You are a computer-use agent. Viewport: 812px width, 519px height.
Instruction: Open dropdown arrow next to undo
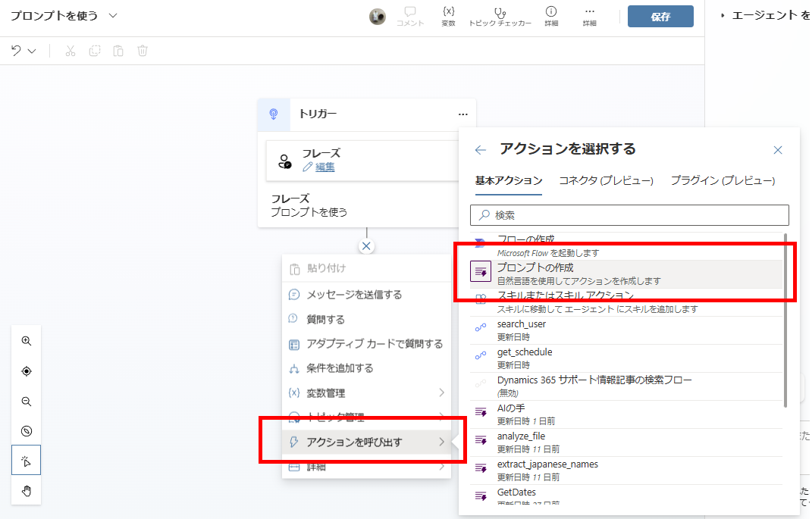click(x=32, y=51)
